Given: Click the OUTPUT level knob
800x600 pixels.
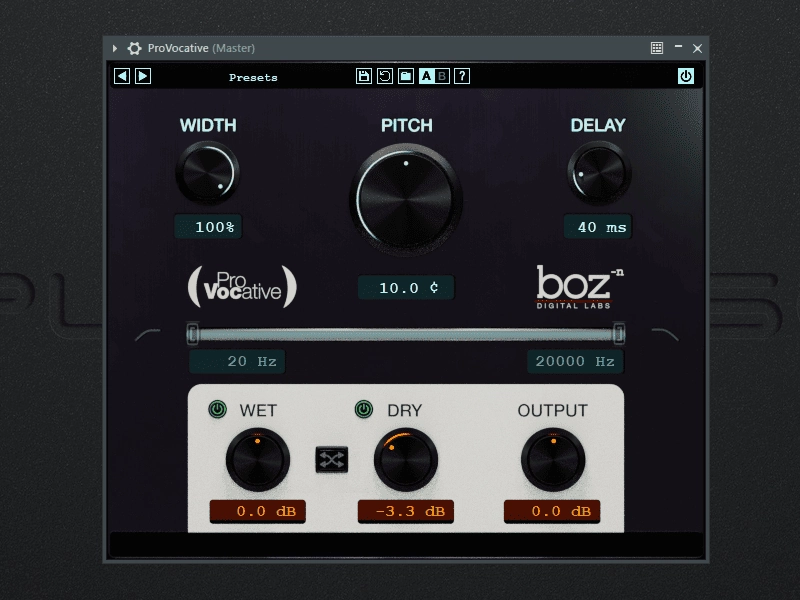Looking at the screenshot, I should pos(553,460).
